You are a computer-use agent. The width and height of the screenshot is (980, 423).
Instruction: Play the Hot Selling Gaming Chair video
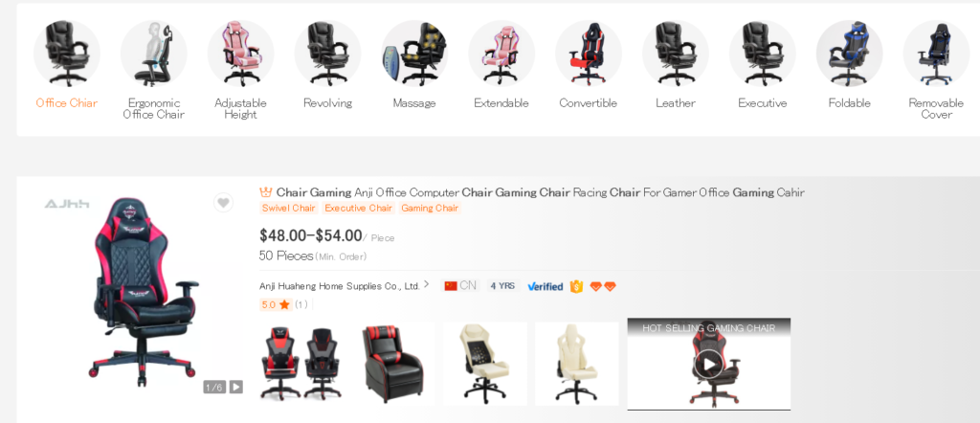click(709, 365)
